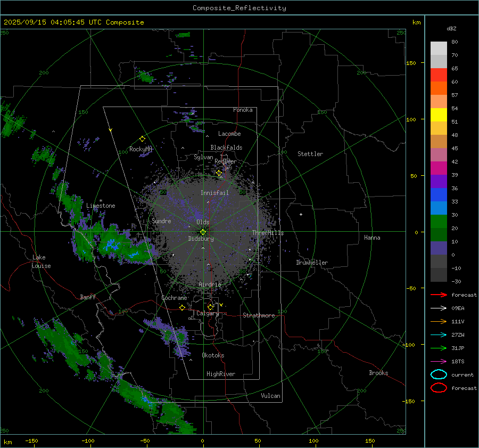The height and width of the screenshot is (448, 479).
Task: Click the Calgary city label
Action: (x=208, y=313)
